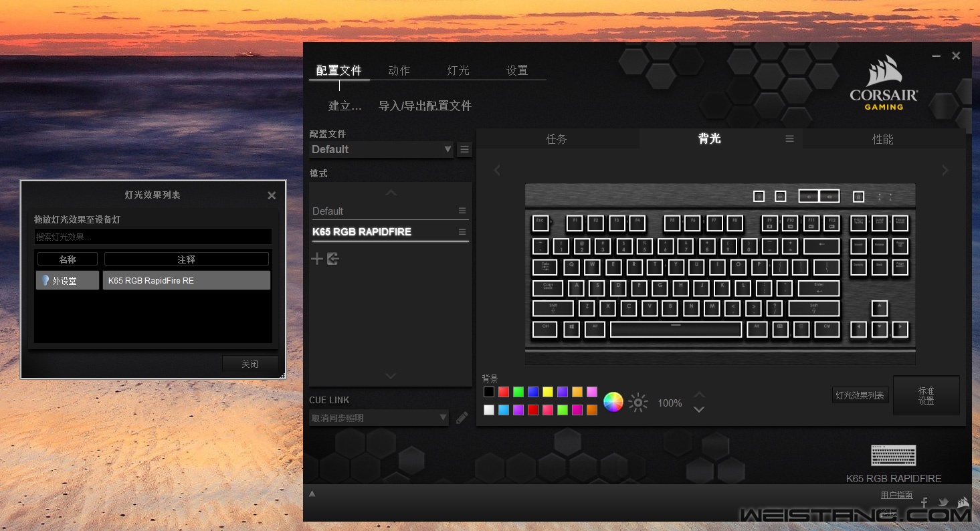Screen dimensions: 980x531
Task: Pick the green color swatch in top row
Action: (x=518, y=392)
